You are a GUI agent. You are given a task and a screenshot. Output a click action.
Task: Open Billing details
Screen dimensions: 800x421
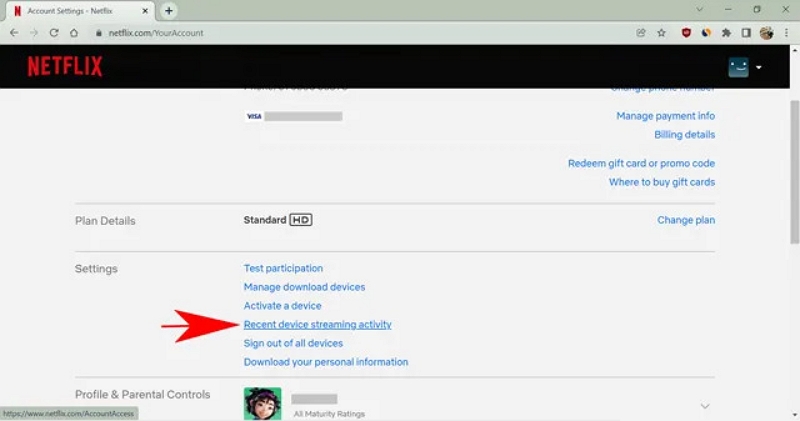pyautogui.click(x=685, y=135)
